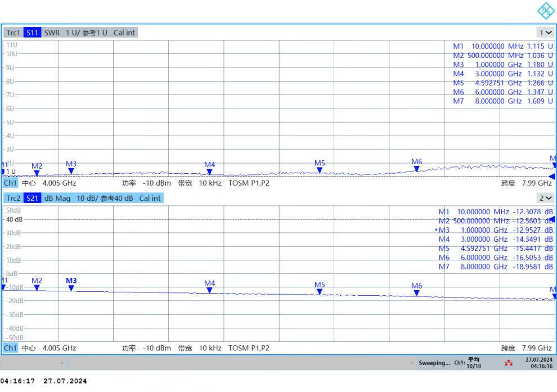Screen dimensions: 557x392
Task: Select marker M3 triangle on S11 trace
Action: click(x=71, y=171)
